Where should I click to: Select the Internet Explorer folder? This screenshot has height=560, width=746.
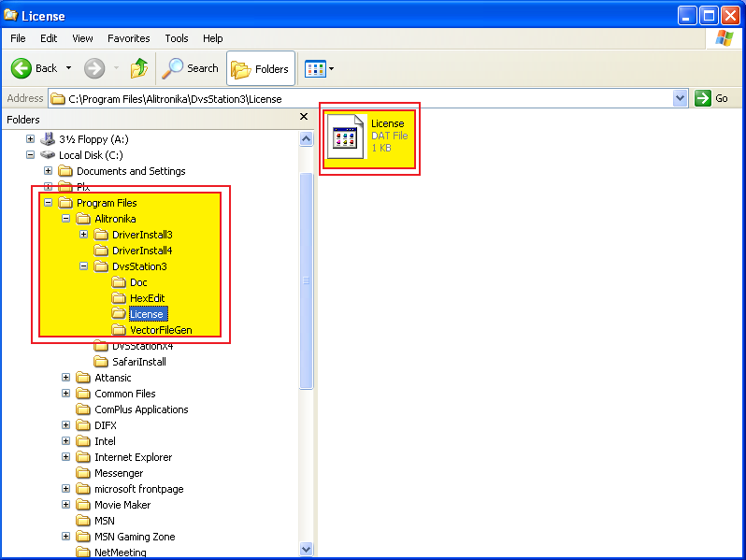click(x=124, y=457)
